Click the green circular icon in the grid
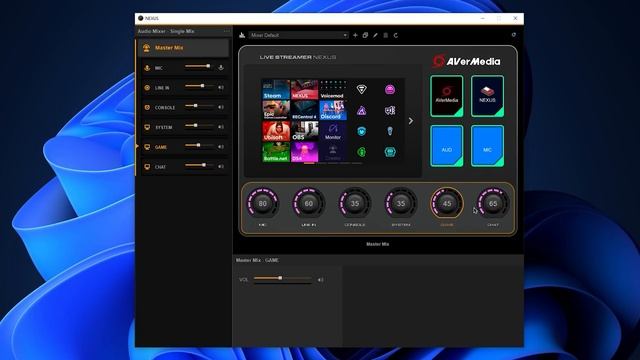Screen dimensions: 640x360 click(x=361, y=152)
